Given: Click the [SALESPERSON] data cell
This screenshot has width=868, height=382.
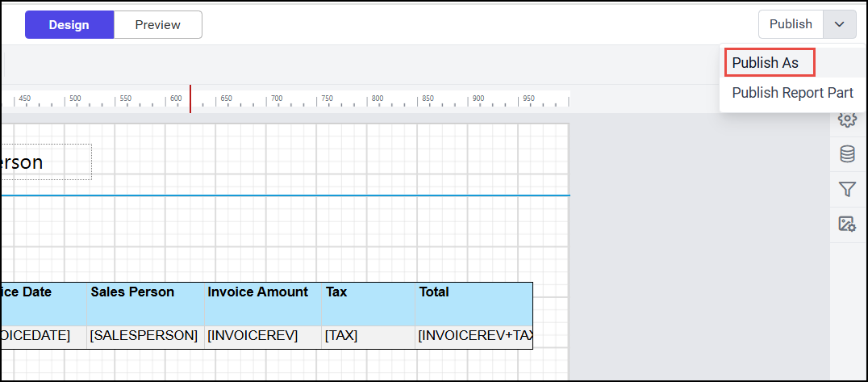Looking at the screenshot, I should pyautogui.click(x=145, y=336).
